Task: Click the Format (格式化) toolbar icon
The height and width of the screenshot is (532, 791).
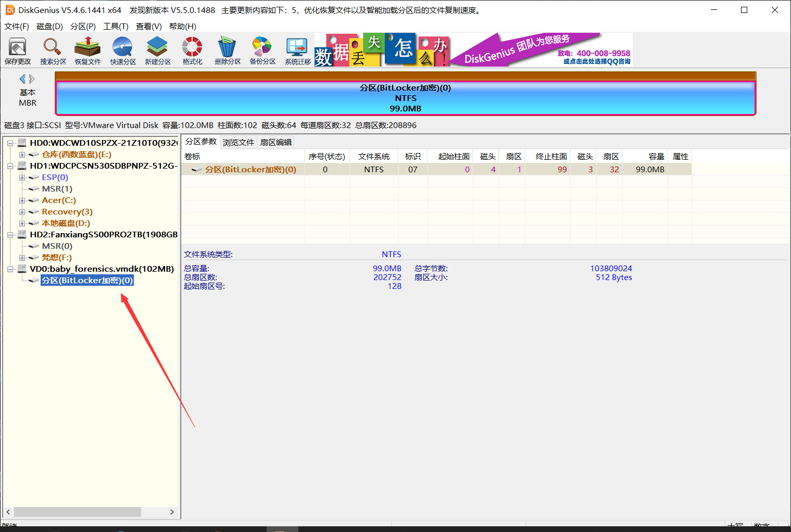Action: pos(192,51)
